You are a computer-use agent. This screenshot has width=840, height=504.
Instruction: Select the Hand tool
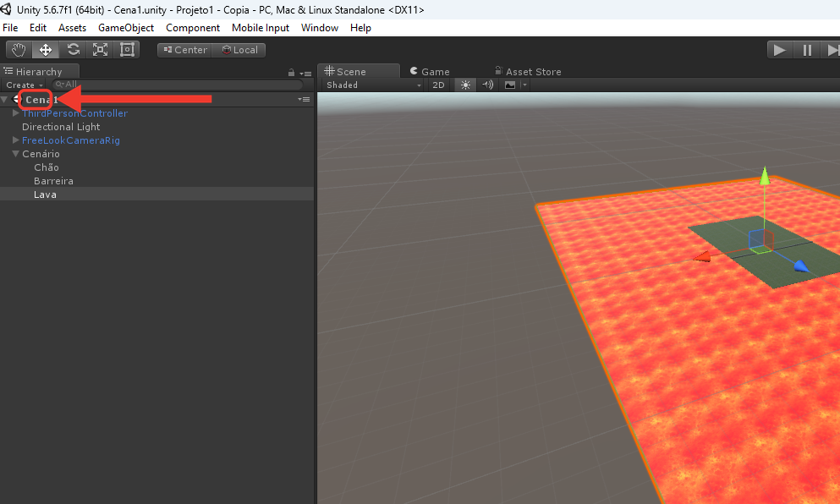click(x=19, y=50)
